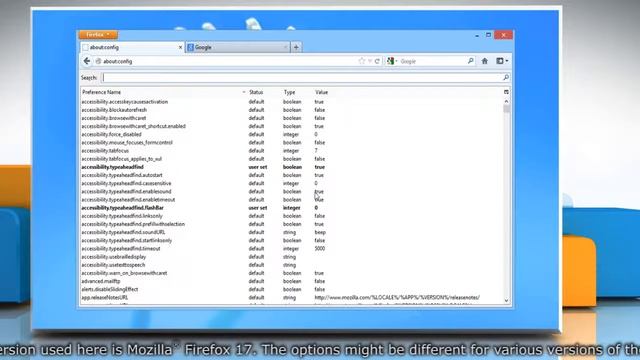This screenshot has width=640, height=360.
Task: Select advanced.mailftp preference
Action: click(x=291, y=281)
